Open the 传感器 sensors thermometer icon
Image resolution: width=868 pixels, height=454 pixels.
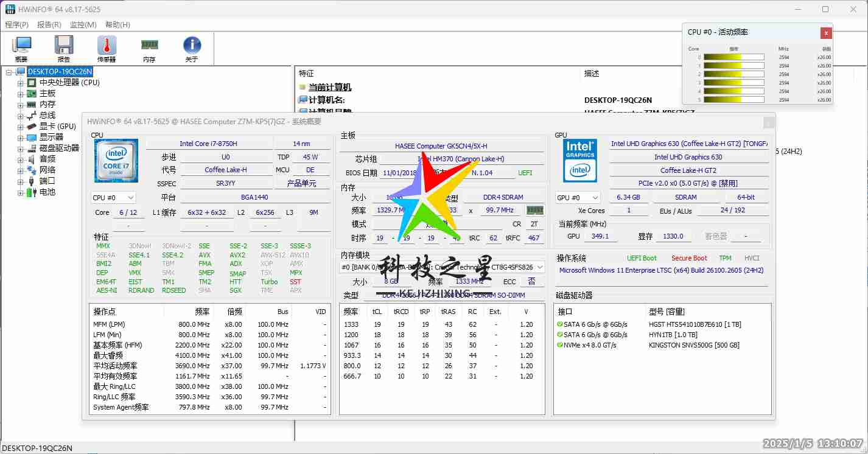point(107,49)
